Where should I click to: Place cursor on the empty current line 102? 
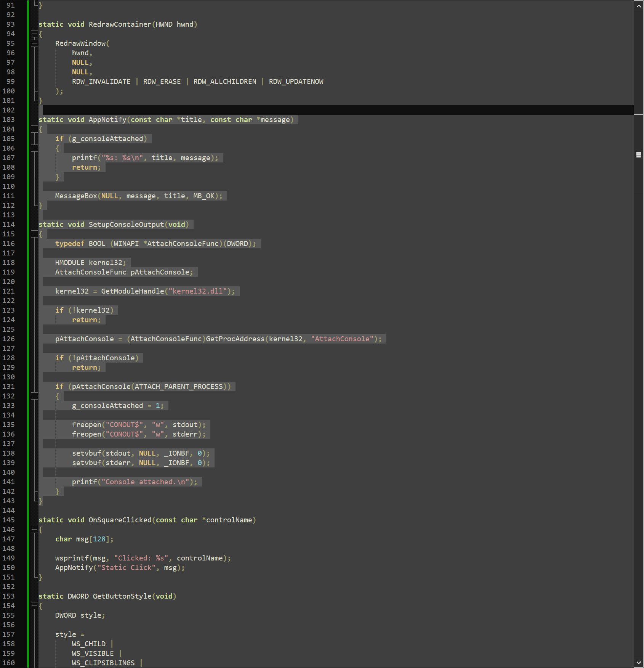[335, 110]
